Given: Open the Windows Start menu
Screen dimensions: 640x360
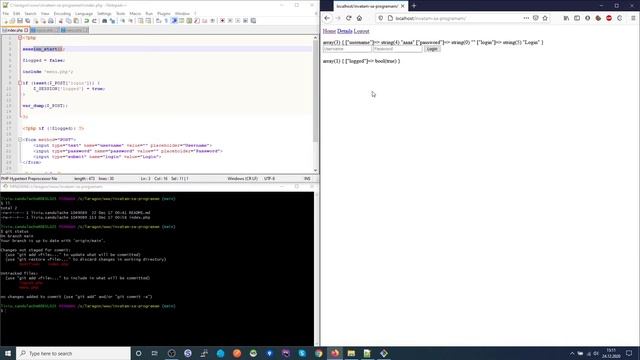Looking at the screenshot, I should pos(8,353).
